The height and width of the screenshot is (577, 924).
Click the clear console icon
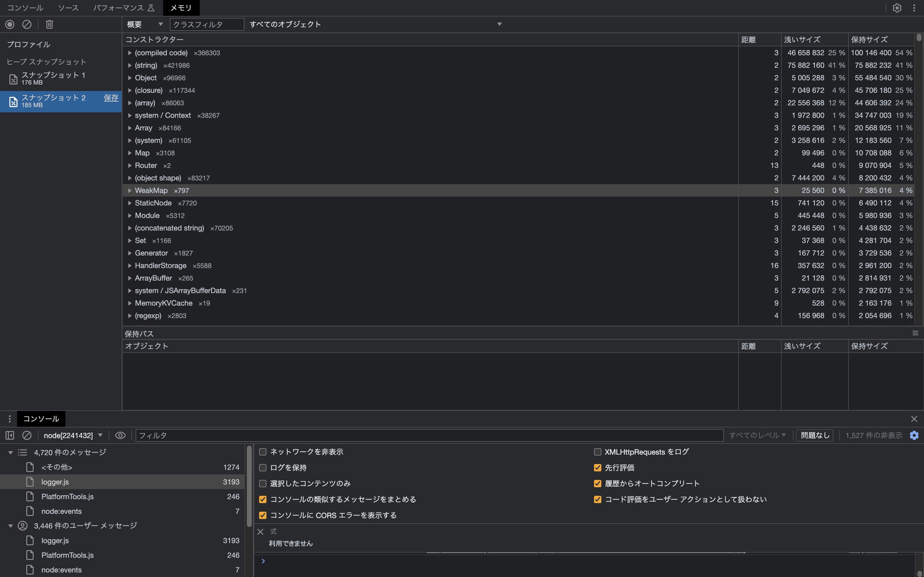(26, 435)
